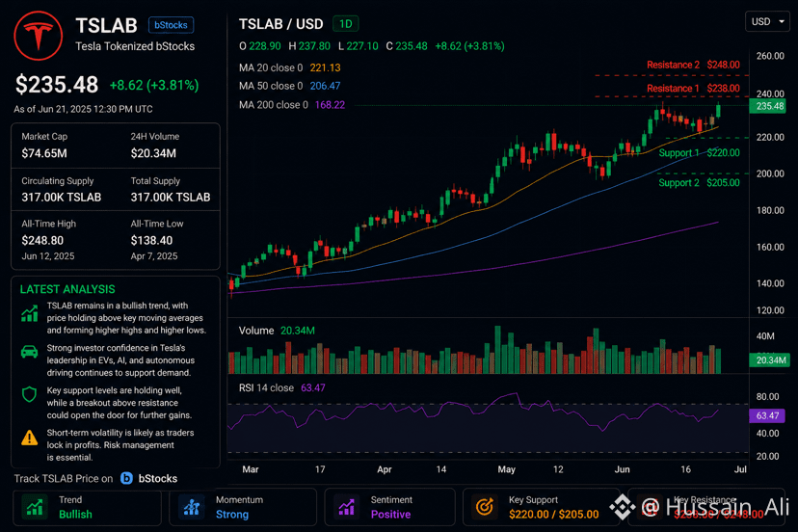Click the high price H 237.80
798x532 pixels.
tap(309, 46)
